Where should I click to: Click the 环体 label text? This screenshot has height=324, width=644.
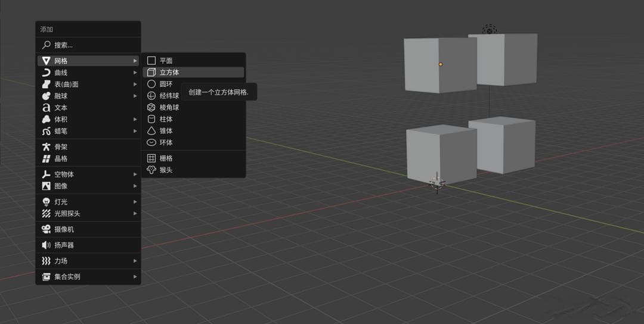point(166,142)
